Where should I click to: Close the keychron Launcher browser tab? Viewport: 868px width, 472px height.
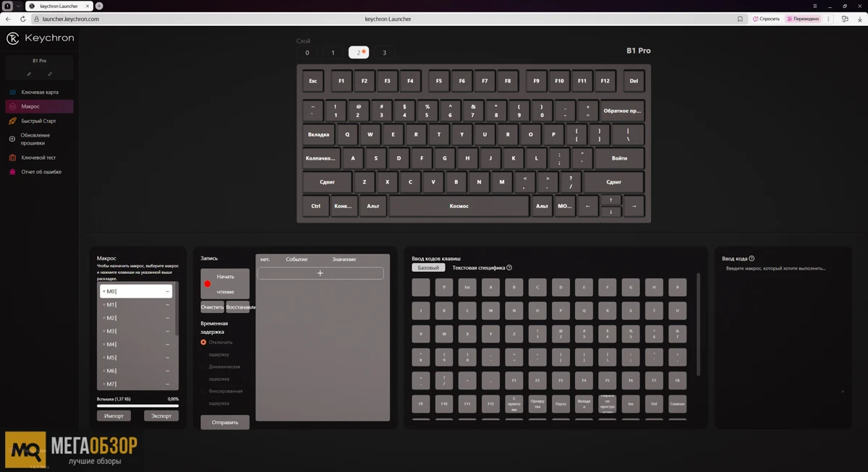[89, 6]
